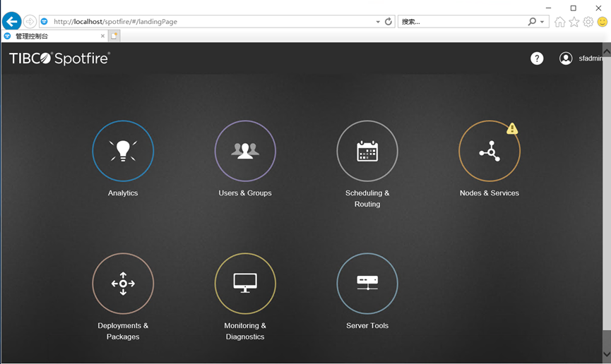Click the warning badge on Nodes & Services
611x364 pixels.
[512, 128]
